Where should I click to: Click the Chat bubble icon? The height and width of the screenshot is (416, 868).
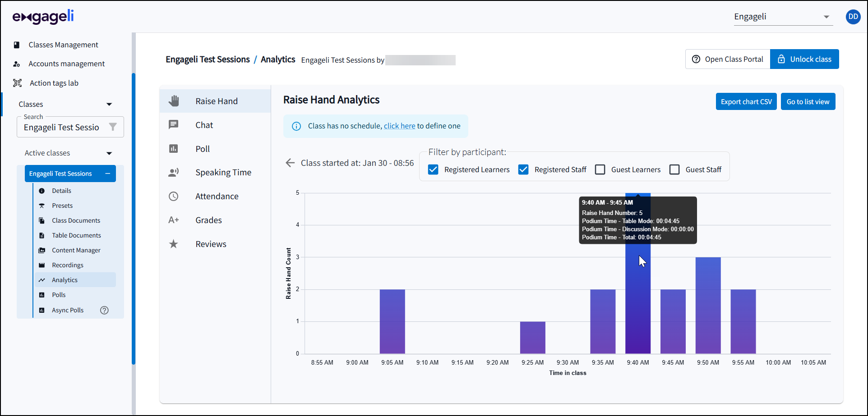pyautogui.click(x=174, y=125)
